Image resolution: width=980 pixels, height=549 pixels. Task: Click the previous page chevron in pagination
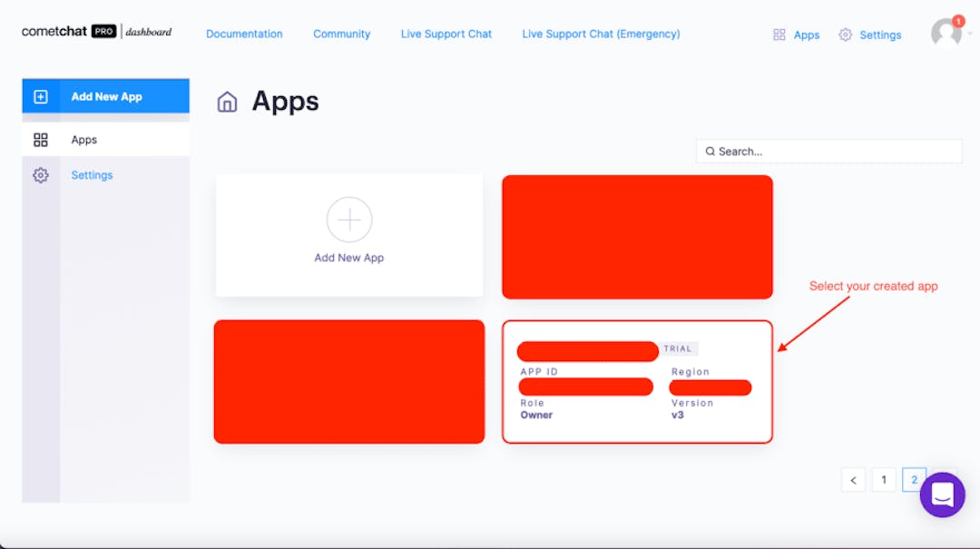[853, 479]
